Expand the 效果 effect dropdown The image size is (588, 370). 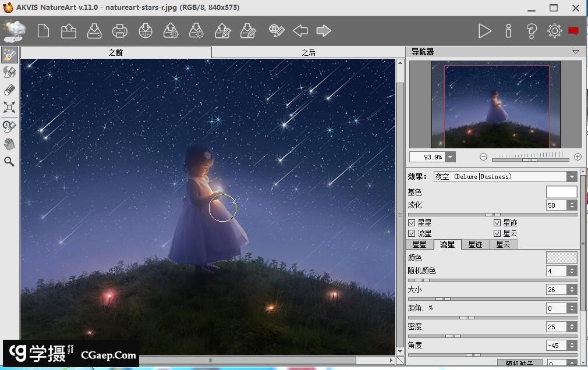coord(572,177)
